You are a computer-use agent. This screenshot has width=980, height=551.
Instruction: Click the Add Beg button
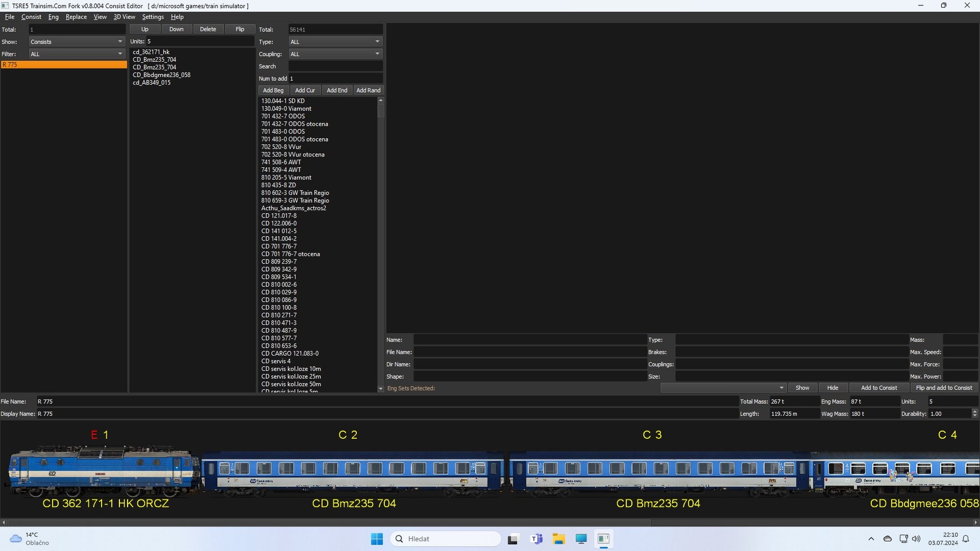coord(273,90)
